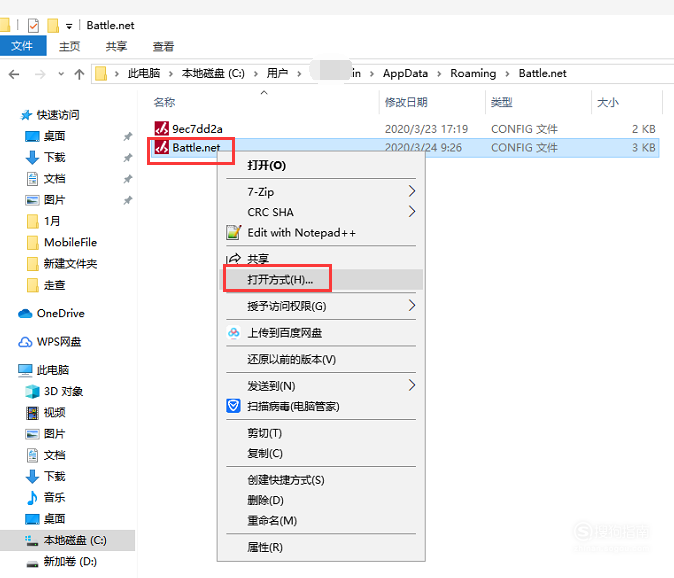The image size is (674, 578).
Task: Select the 9ec7dd2a file icon
Action: point(162,128)
